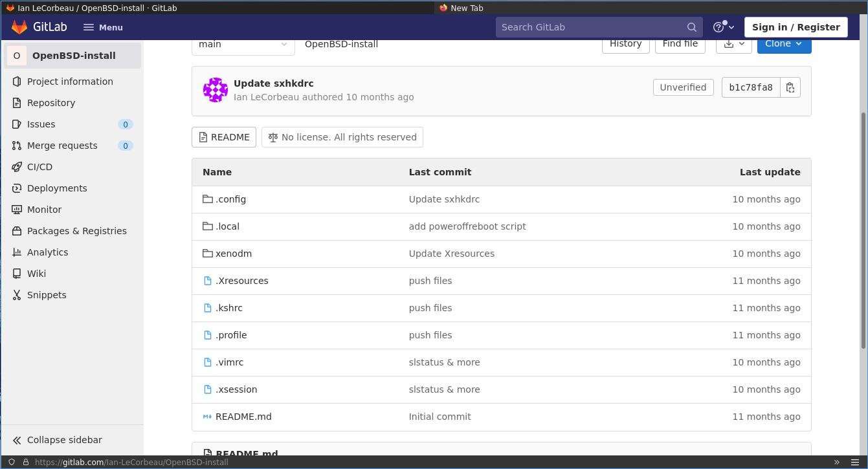Click the Ian LeCorbeau avatar image

216,90
